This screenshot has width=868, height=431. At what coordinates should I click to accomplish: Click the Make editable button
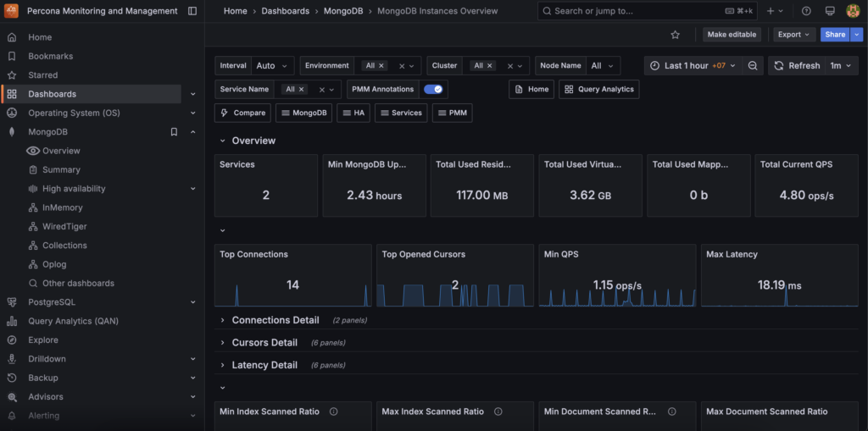pos(732,35)
